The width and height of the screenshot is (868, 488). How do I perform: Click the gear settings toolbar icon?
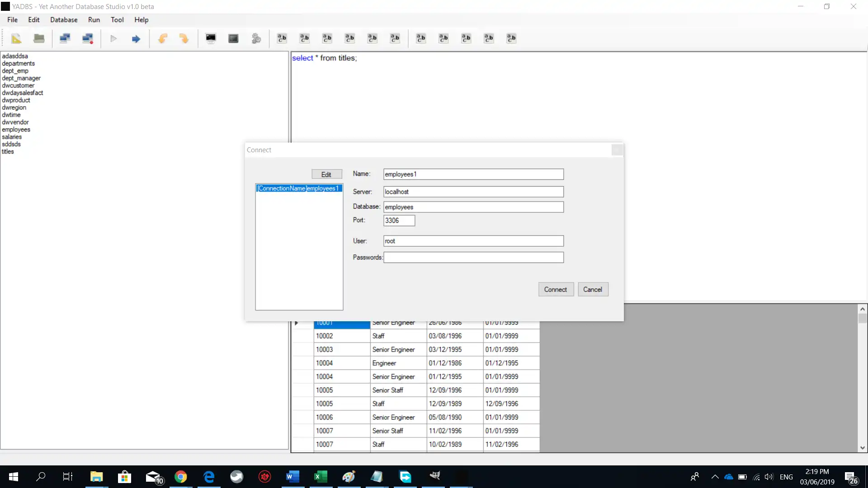click(x=256, y=38)
